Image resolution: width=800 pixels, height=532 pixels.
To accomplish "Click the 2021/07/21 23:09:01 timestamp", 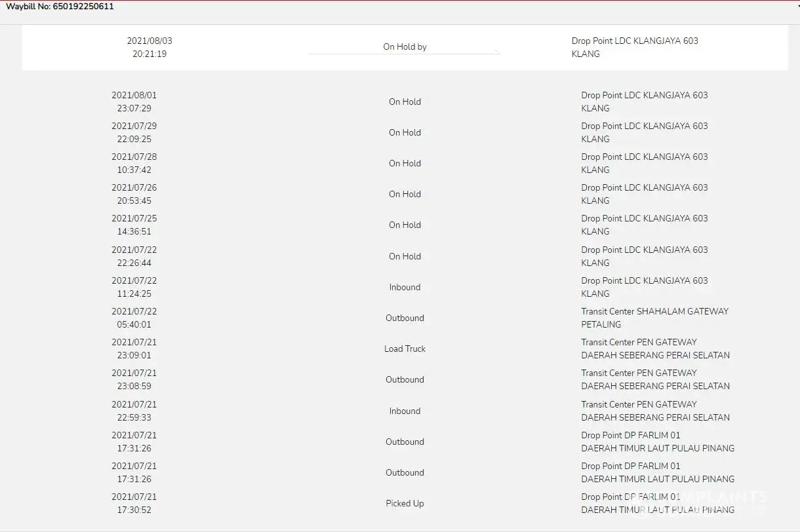I will tap(134, 349).
